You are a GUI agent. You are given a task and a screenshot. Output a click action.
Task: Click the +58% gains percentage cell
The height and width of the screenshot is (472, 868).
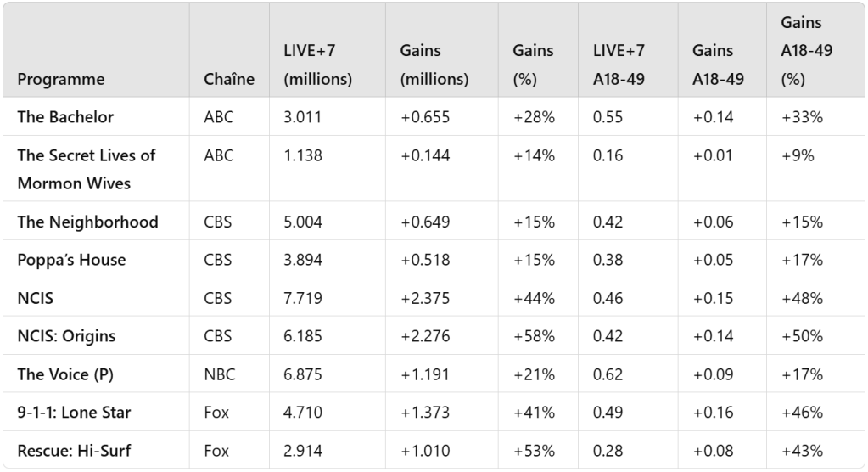click(x=534, y=336)
